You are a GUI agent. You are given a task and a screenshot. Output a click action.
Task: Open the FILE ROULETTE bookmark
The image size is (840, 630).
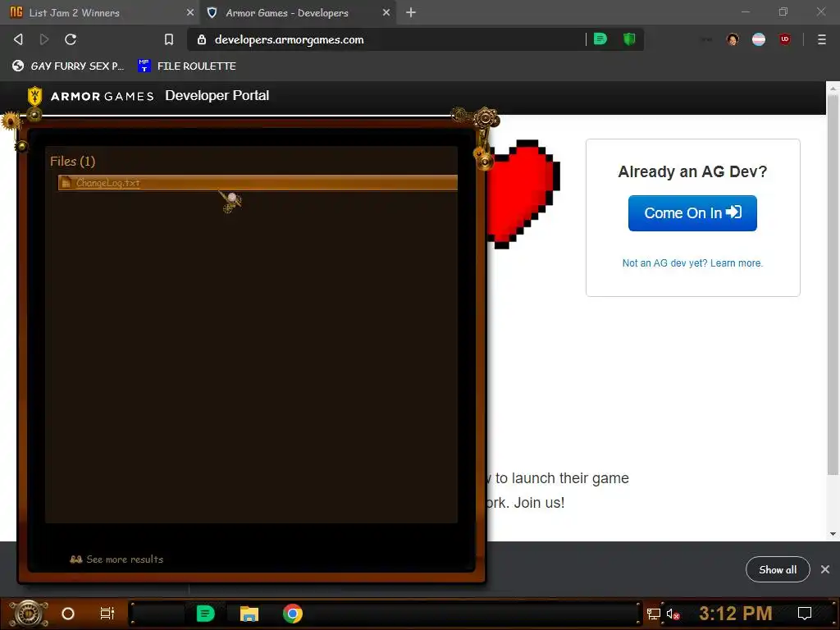(x=186, y=66)
